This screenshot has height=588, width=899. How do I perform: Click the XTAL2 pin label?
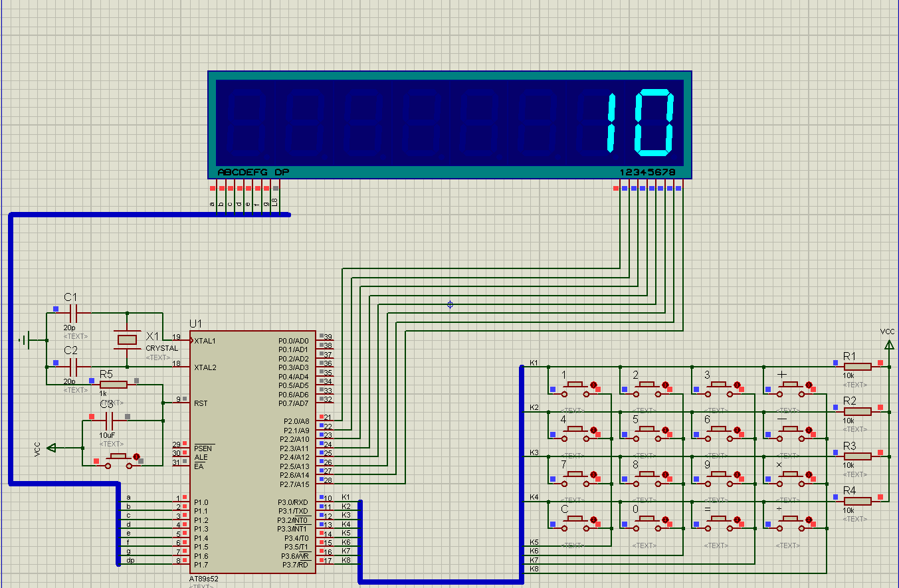click(205, 367)
